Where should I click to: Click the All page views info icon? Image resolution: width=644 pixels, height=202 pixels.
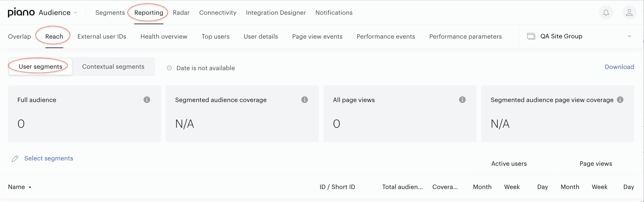[462, 100]
